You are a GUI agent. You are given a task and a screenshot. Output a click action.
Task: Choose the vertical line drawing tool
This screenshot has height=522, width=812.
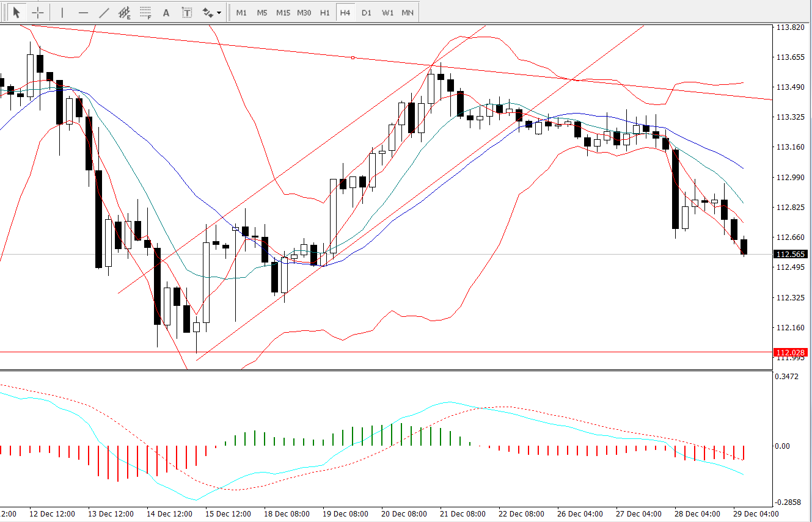(62, 12)
